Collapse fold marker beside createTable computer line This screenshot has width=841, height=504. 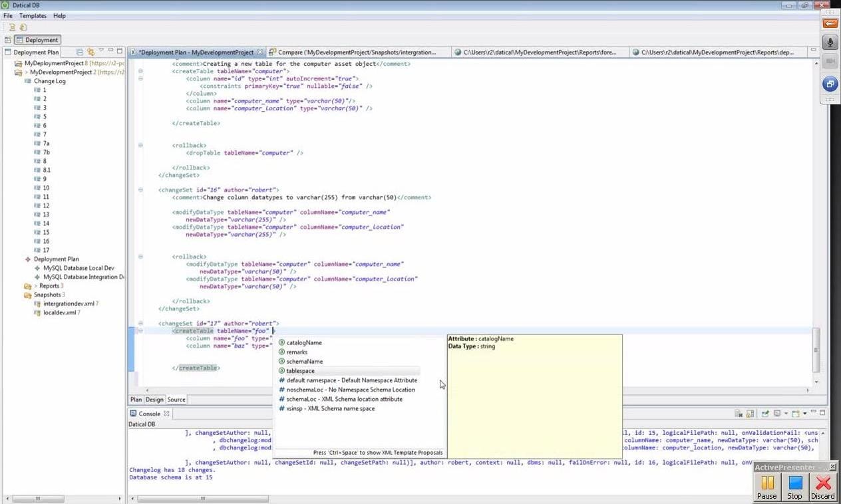(x=140, y=71)
